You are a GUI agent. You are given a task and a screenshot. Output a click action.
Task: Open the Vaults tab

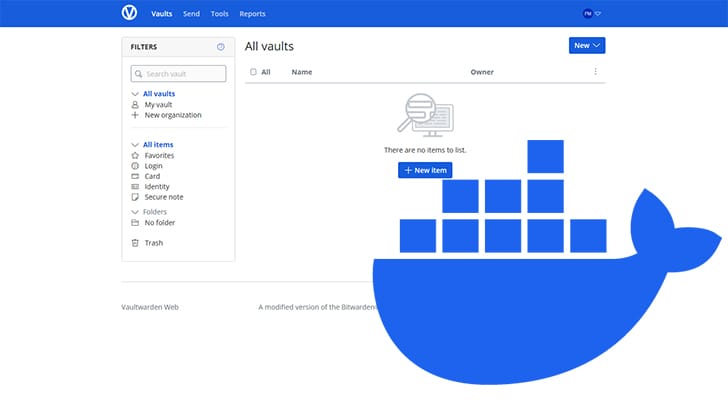162,14
